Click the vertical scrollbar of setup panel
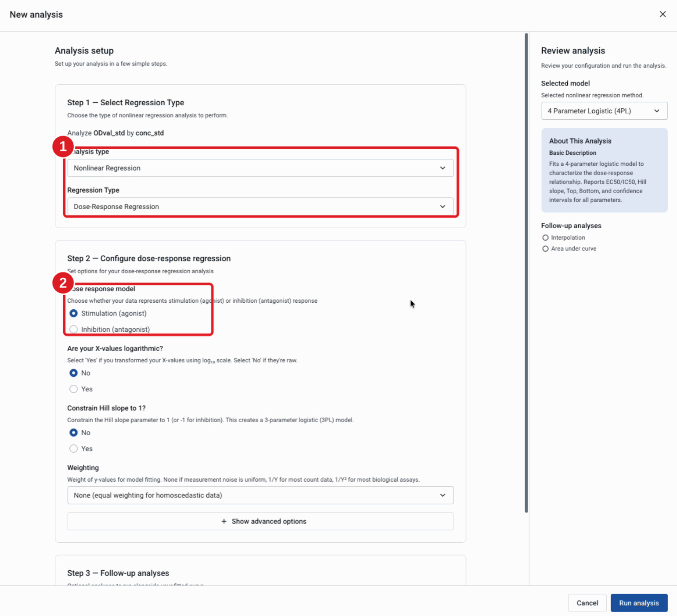 click(526, 272)
